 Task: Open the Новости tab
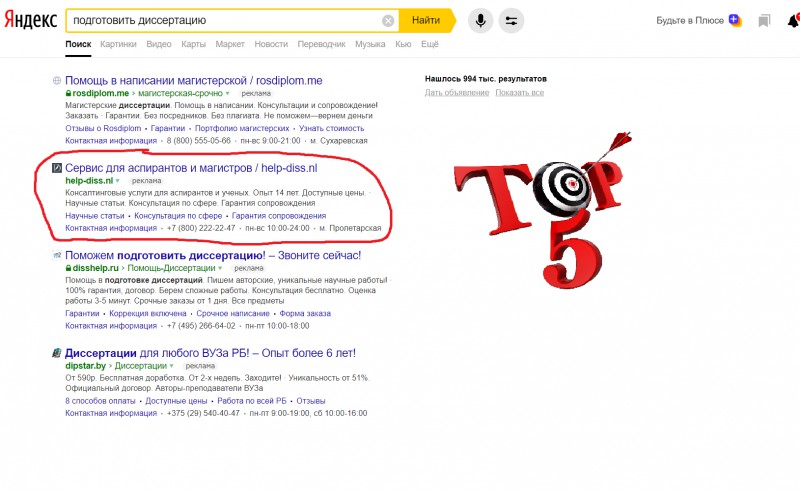[271, 44]
